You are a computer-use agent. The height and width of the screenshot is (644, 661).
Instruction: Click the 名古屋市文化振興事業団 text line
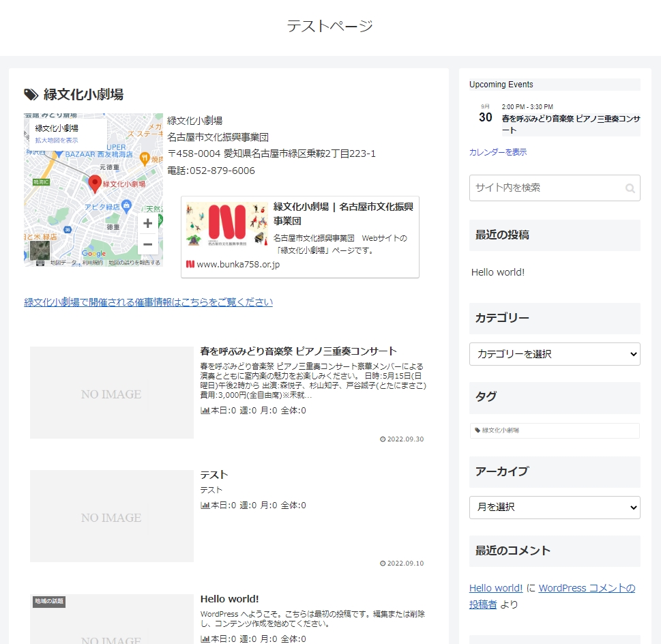click(218, 137)
